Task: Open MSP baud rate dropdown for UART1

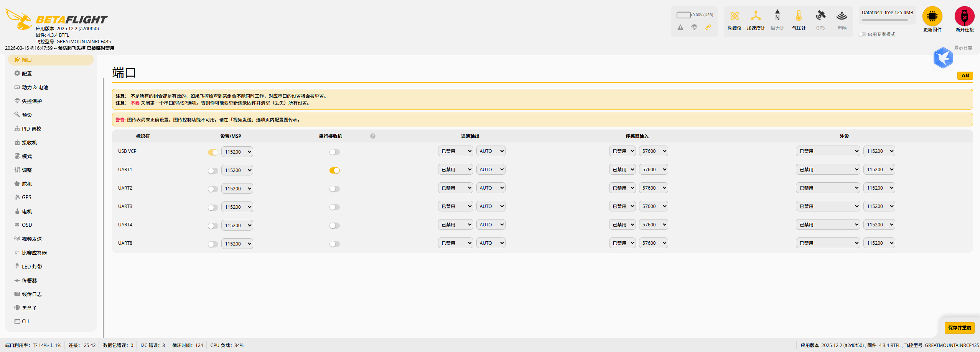Action: tap(237, 170)
